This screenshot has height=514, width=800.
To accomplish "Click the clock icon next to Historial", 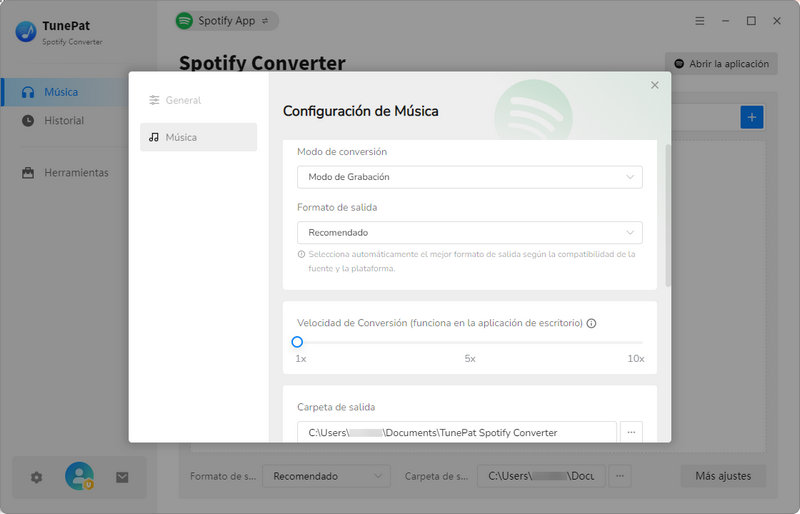I will [28, 120].
